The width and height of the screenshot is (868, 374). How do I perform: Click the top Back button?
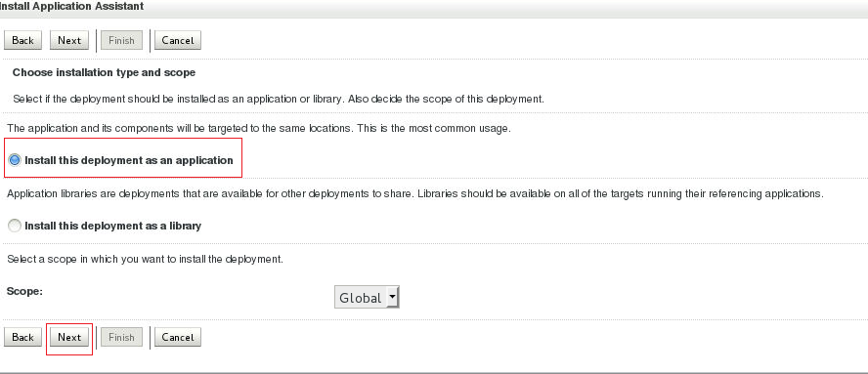(22, 40)
